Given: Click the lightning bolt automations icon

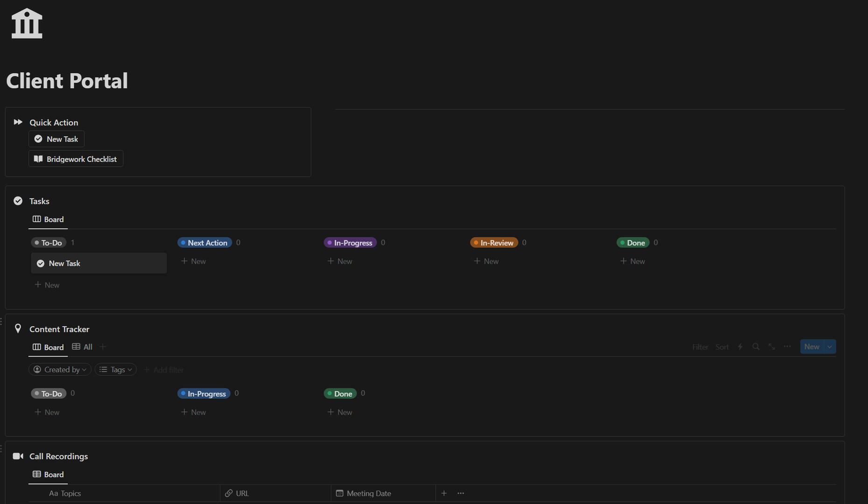Looking at the screenshot, I should (740, 347).
